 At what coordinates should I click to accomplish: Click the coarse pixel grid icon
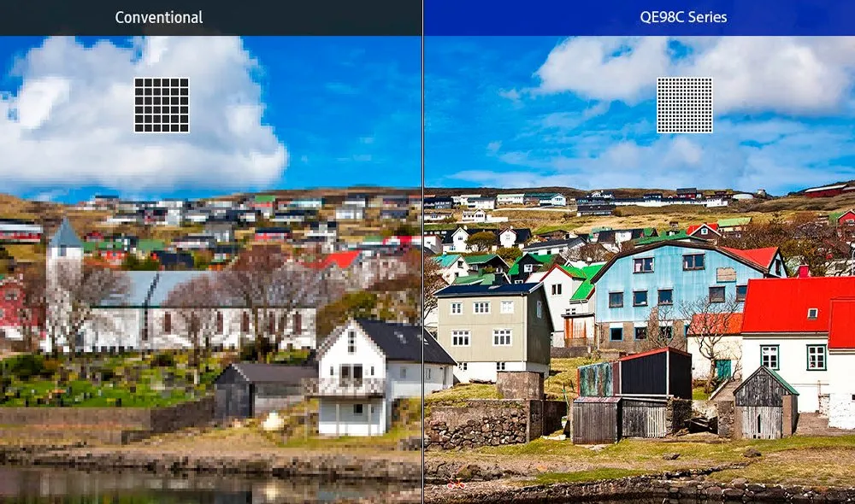click(162, 105)
